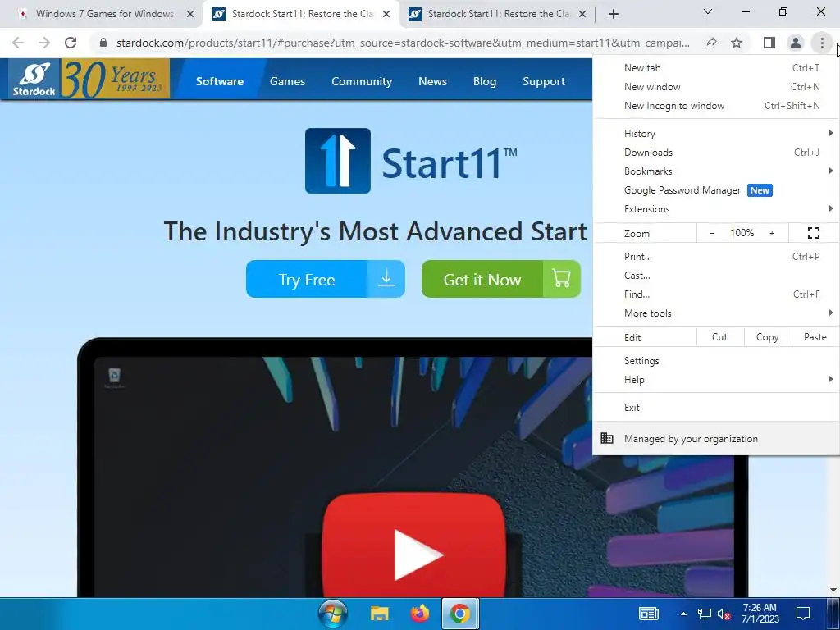Close the Chrome three-dot menu button

point(822,43)
